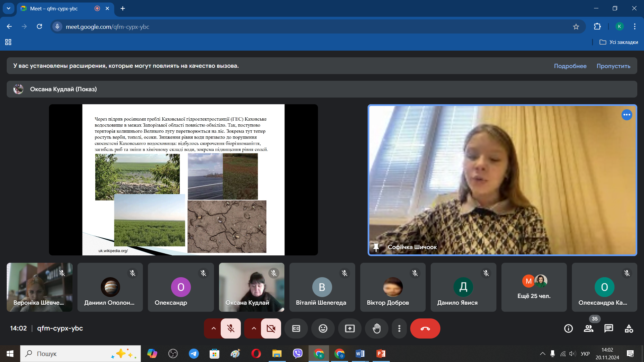Raise your hand in the meeting
Image resolution: width=644 pixels, height=362 pixels.
tap(376, 328)
